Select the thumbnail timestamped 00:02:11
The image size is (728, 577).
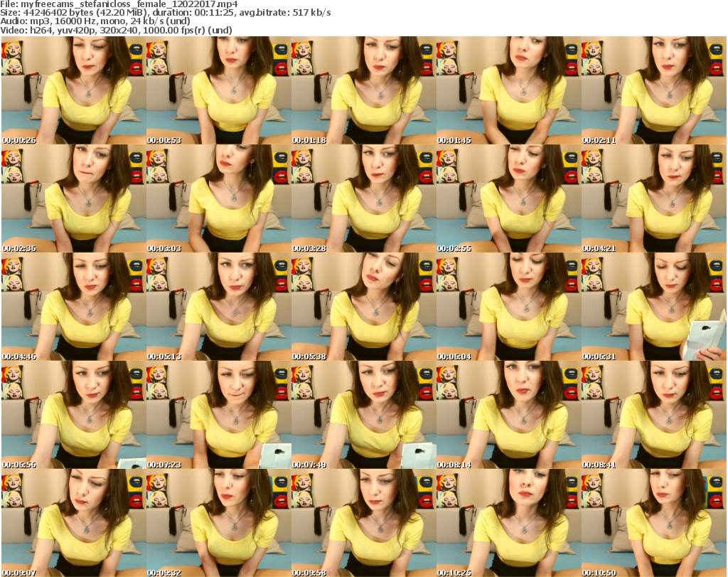tap(654, 90)
